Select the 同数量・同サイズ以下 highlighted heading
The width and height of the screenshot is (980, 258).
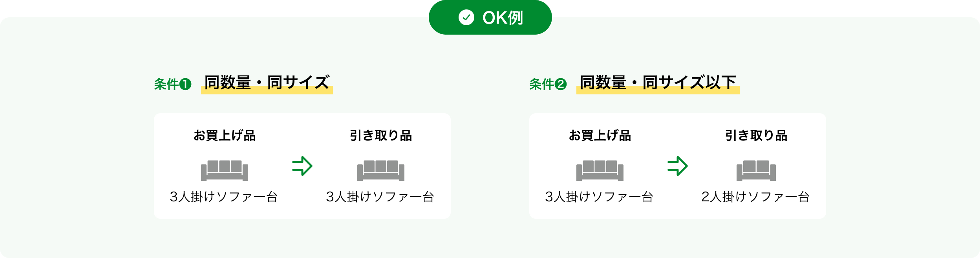coord(658,83)
